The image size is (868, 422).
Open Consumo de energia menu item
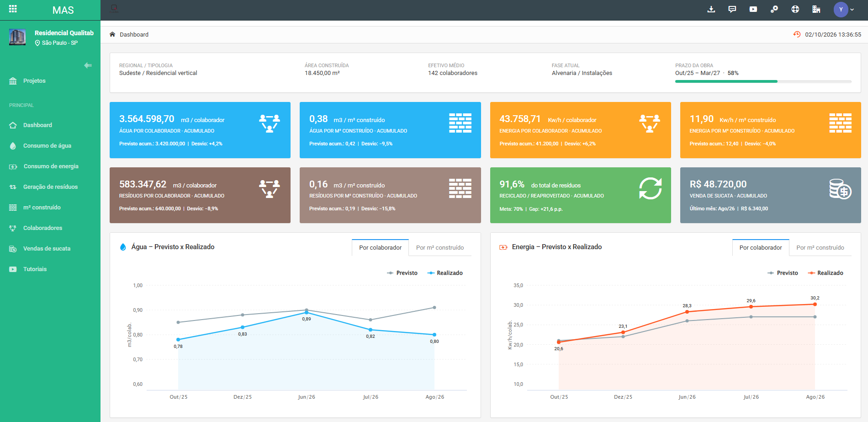coord(50,166)
